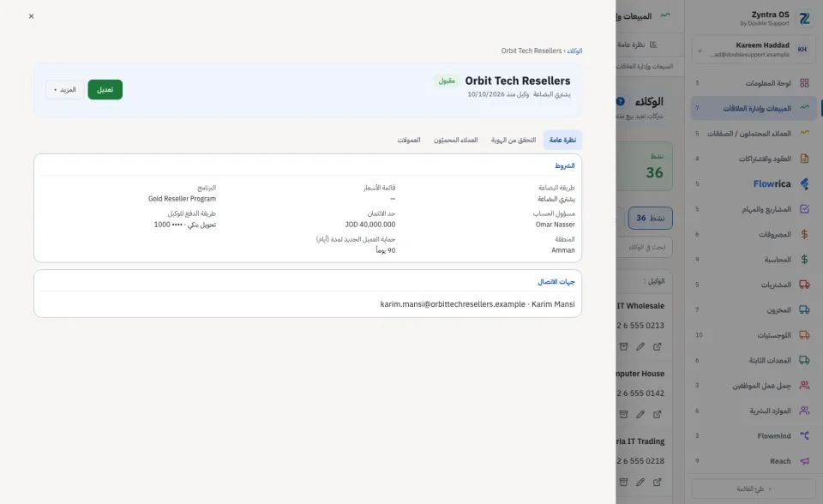Open the IT Trading row external link icon
The image size is (823, 504).
(x=658, y=482)
